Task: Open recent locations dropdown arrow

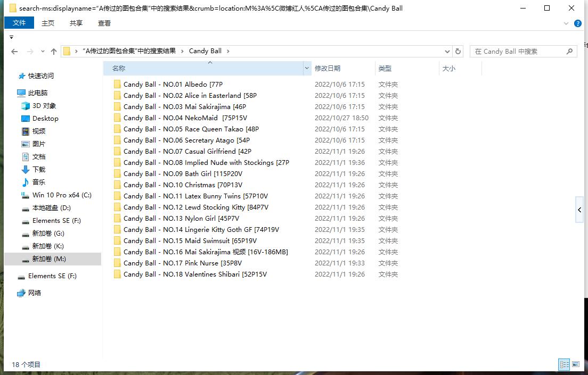Action: (x=43, y=51)
